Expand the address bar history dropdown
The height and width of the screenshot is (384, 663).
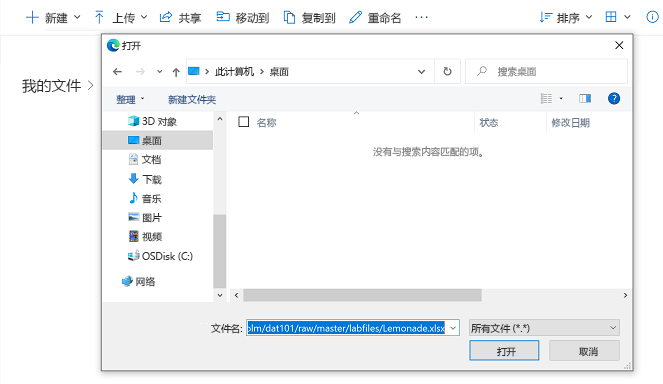[422, 72]
